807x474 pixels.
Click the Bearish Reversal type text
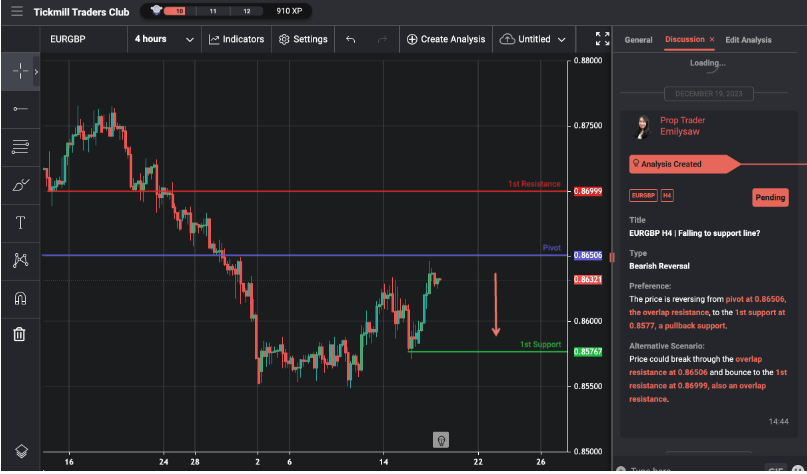click(659, 266)
